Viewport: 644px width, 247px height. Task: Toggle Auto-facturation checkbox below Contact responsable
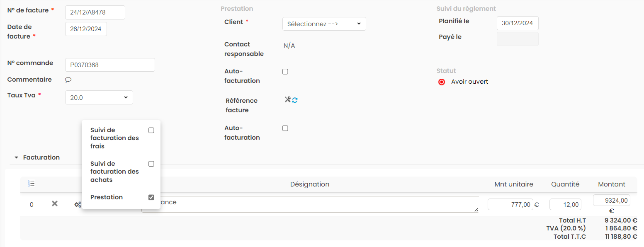pos(285,72)
